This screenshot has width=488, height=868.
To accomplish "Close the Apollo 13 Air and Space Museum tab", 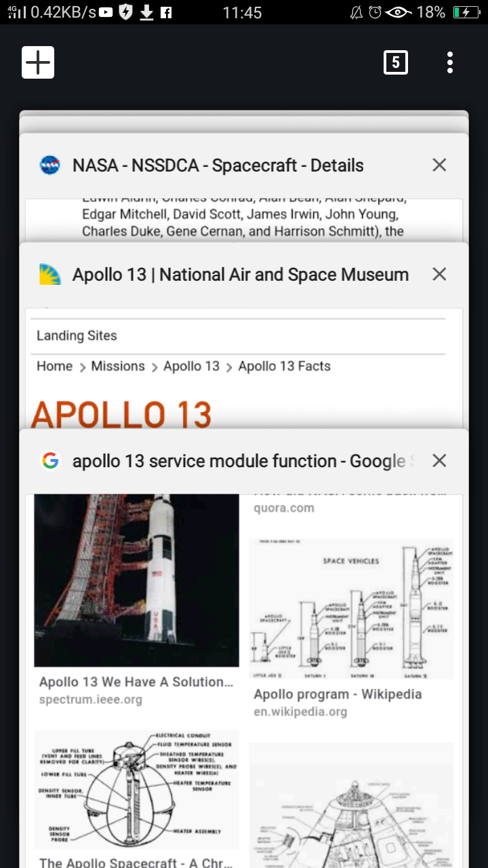I will 439,274.
